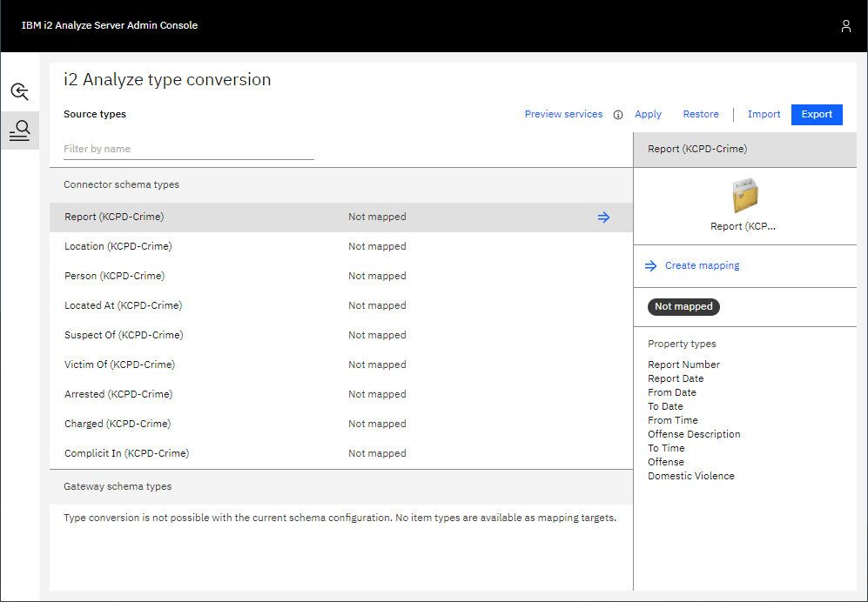Click the Report folder entity icon
This screenshot has height=602, width=868.
click(744, 197)
